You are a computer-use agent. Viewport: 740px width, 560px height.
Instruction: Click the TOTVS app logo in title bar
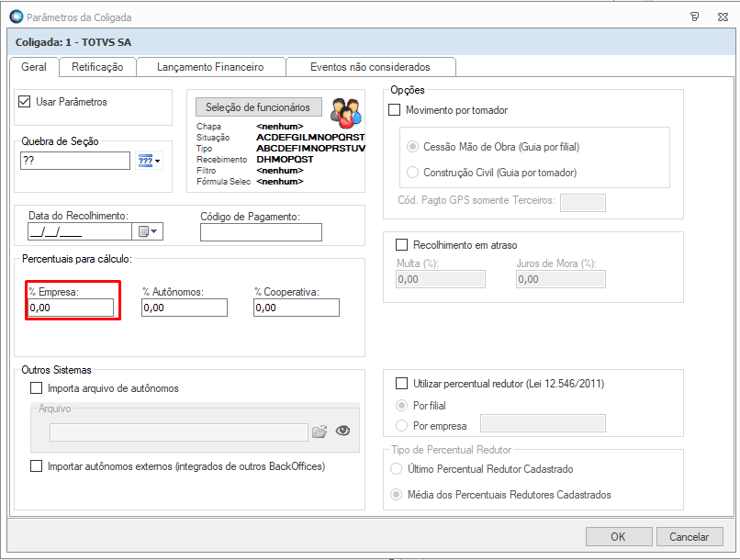17,17
